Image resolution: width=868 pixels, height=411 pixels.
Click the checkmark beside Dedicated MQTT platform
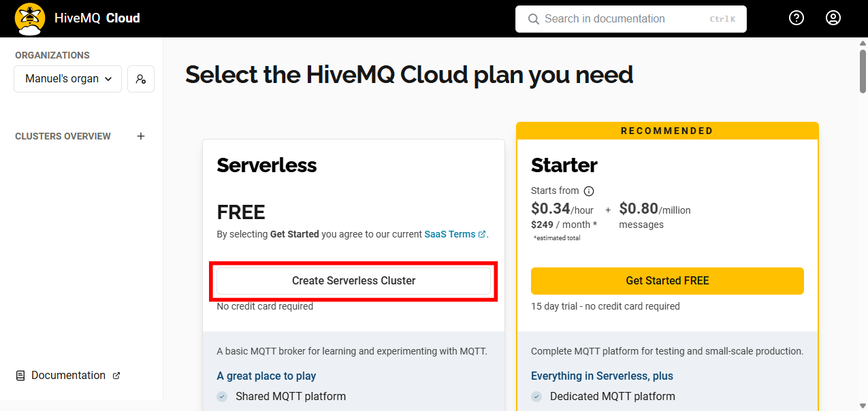pyautogui.click(x=537, y=396)
